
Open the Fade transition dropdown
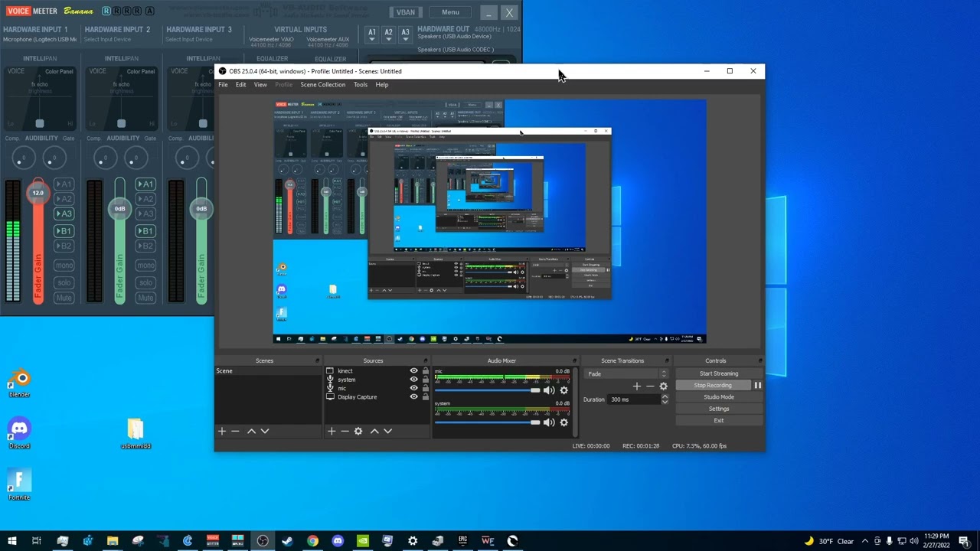(x=626, y=373)
